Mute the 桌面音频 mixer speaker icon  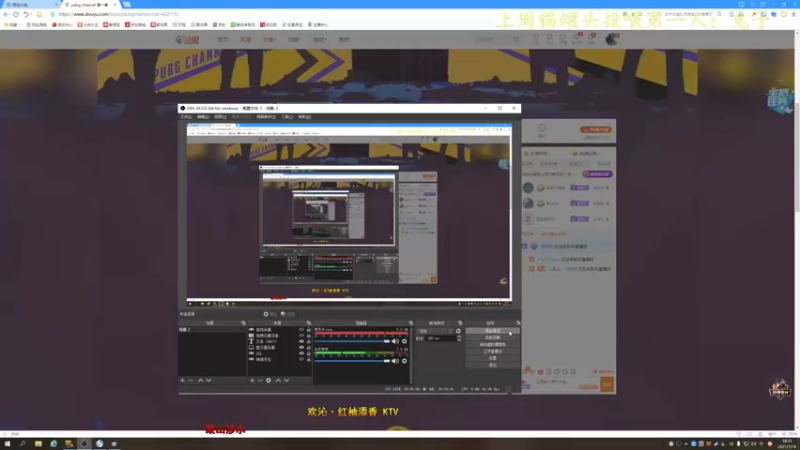pyautogui.click(x=395, y=361)
